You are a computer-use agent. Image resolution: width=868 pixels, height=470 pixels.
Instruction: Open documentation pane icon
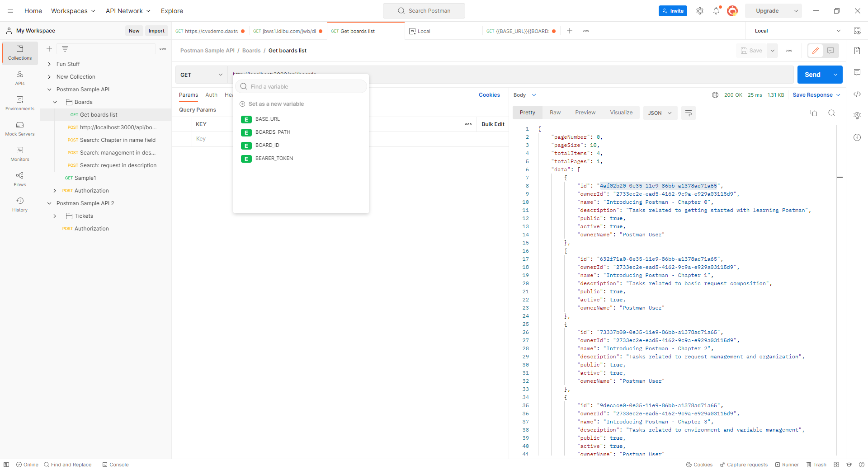[857, 51]
